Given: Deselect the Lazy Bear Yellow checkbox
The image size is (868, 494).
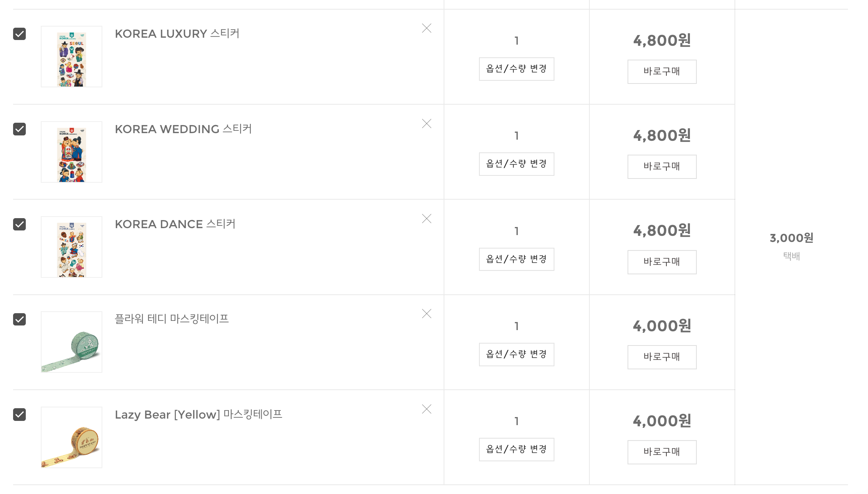Looking at the screenshot, I should pyautogui.click(x=19, y=414).
